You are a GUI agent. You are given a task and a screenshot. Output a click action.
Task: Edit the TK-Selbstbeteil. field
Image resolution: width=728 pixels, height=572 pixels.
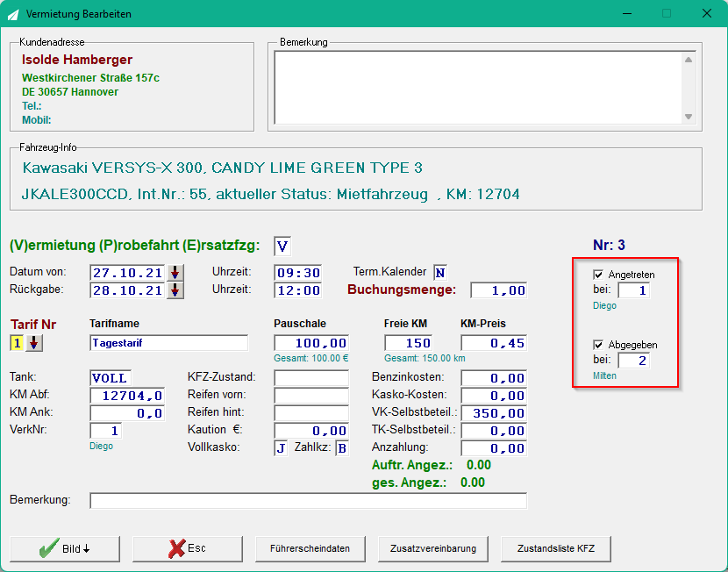[494, 431]
